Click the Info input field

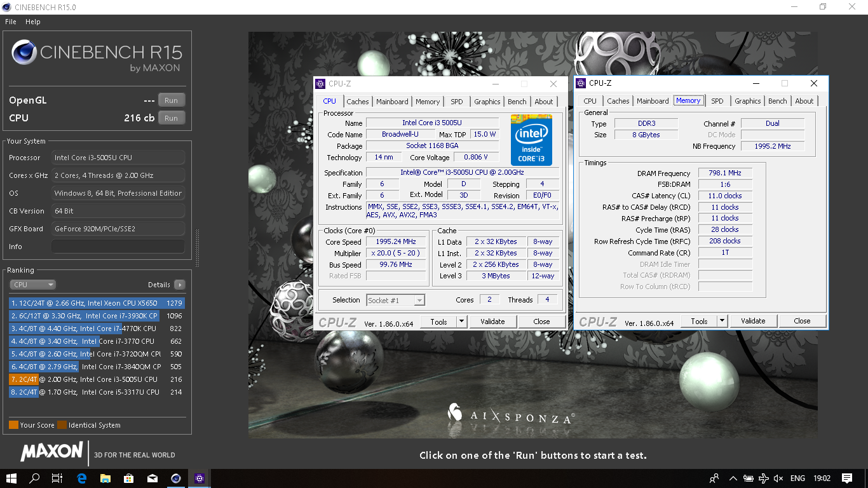pyautogui.click(x=118, y=247)
